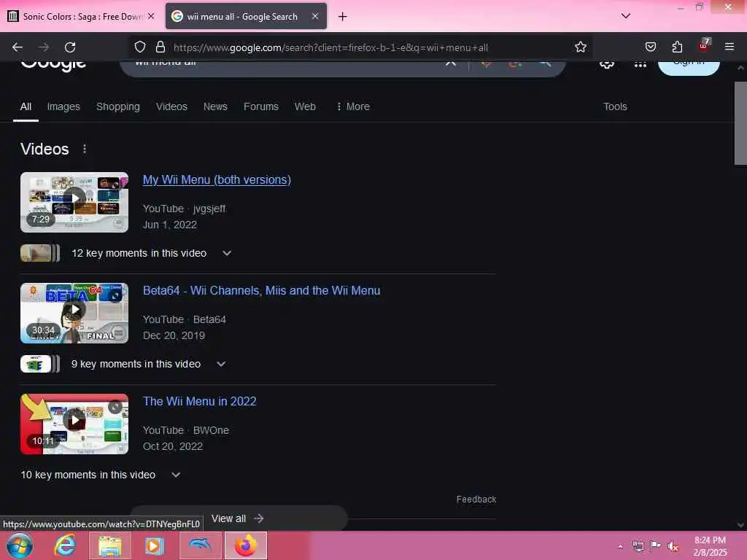Go back to the previous page
The height and width of the screenshot is (560, 747).
tap(18, 47)
